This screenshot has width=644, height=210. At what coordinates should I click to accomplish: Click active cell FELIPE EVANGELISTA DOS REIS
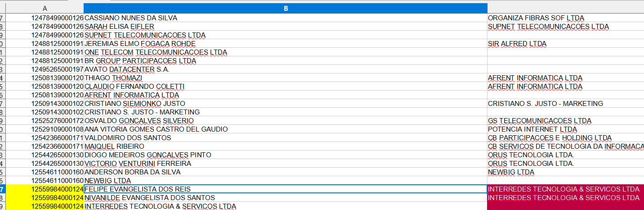point(286,189)
